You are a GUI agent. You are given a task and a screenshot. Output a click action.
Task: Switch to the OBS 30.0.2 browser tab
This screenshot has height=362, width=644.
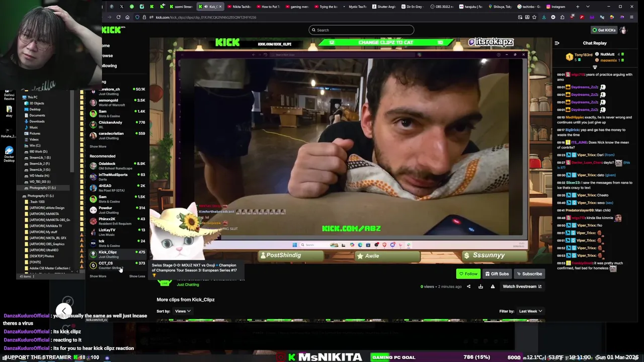pyautogui.click(x=442, y=7)
